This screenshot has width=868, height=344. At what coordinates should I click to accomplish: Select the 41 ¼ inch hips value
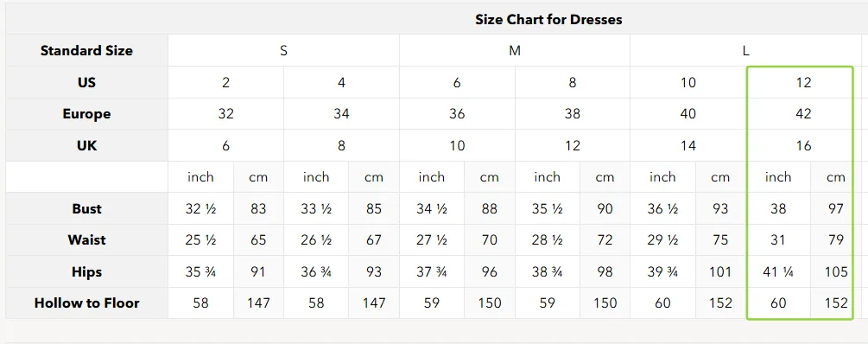coord(778,272)
